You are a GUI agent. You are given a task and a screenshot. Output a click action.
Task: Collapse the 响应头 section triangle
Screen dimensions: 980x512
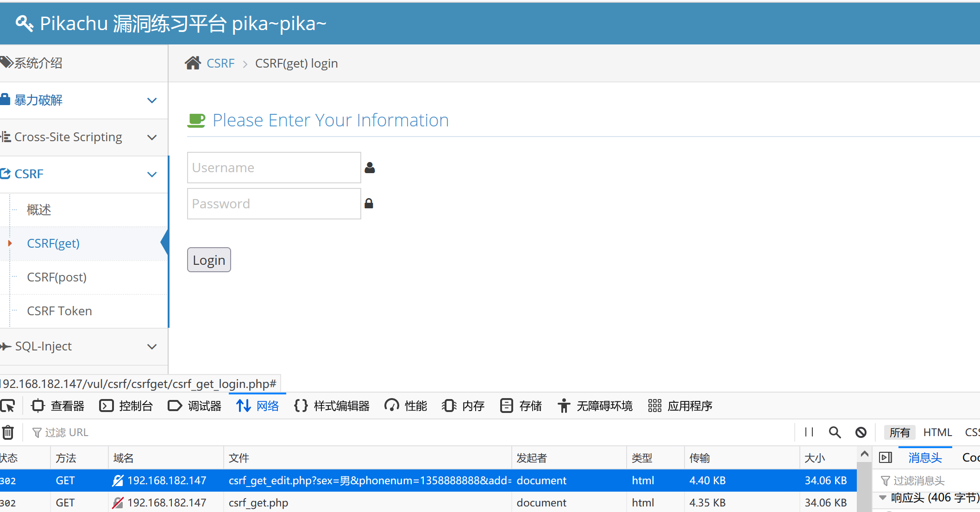tap(883, 498)
